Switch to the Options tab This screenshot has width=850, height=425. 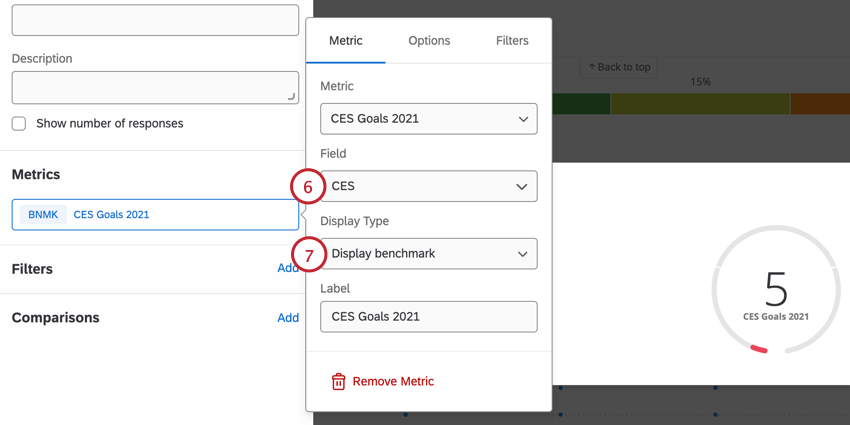click(429, 41)
